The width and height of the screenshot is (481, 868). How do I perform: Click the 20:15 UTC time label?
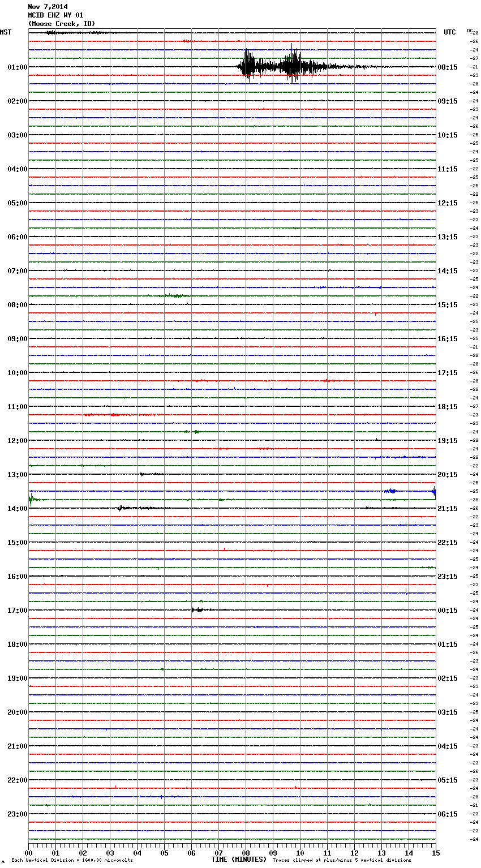click(448, 475)
